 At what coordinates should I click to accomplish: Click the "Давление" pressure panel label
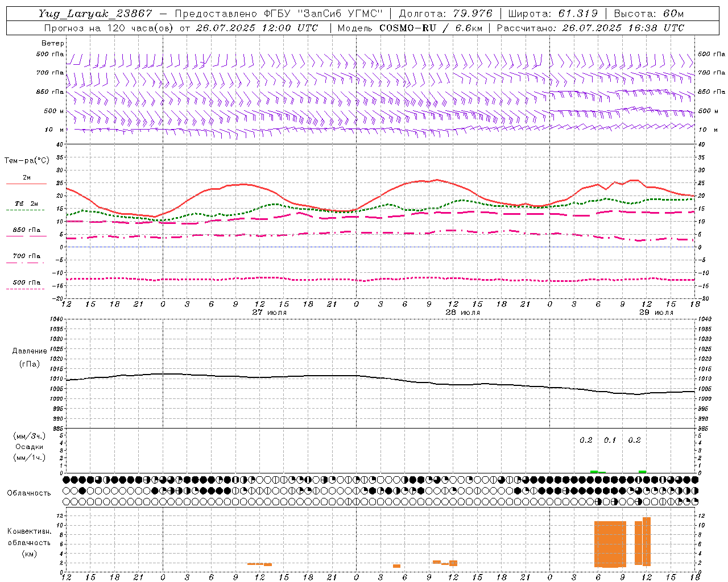[x=30, y=351]
